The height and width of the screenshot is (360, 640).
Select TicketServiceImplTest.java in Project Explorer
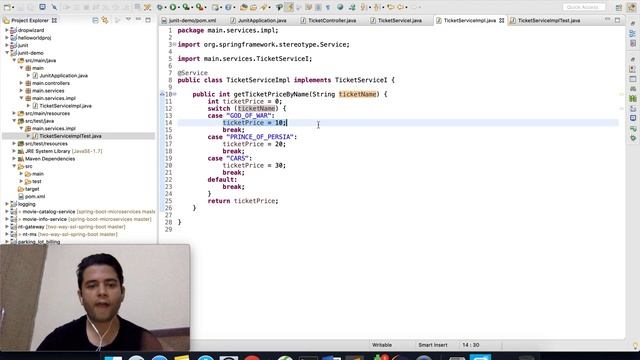[x=70, y=136]
